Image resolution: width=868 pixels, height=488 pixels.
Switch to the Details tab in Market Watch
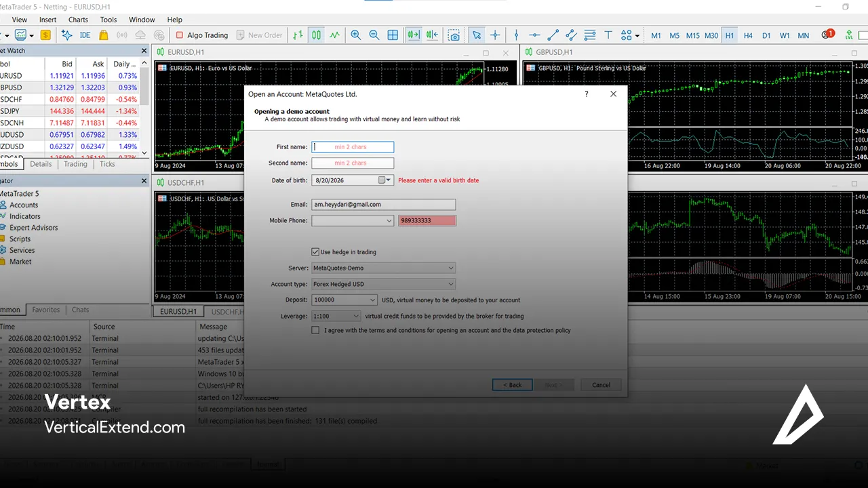(x=41, y=164)
